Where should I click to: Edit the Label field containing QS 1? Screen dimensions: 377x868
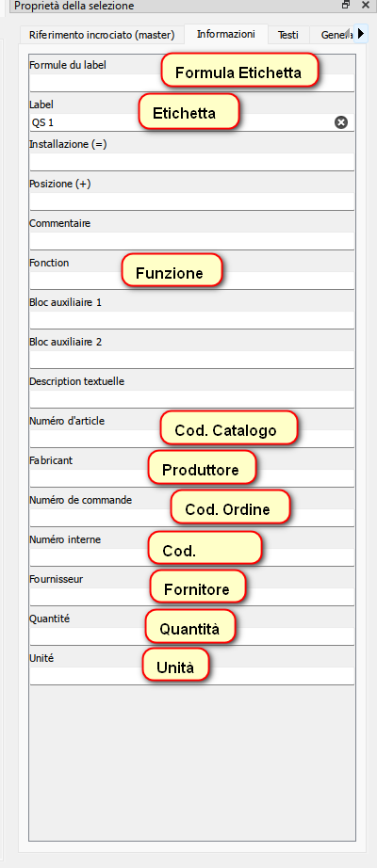pos(182,122)
